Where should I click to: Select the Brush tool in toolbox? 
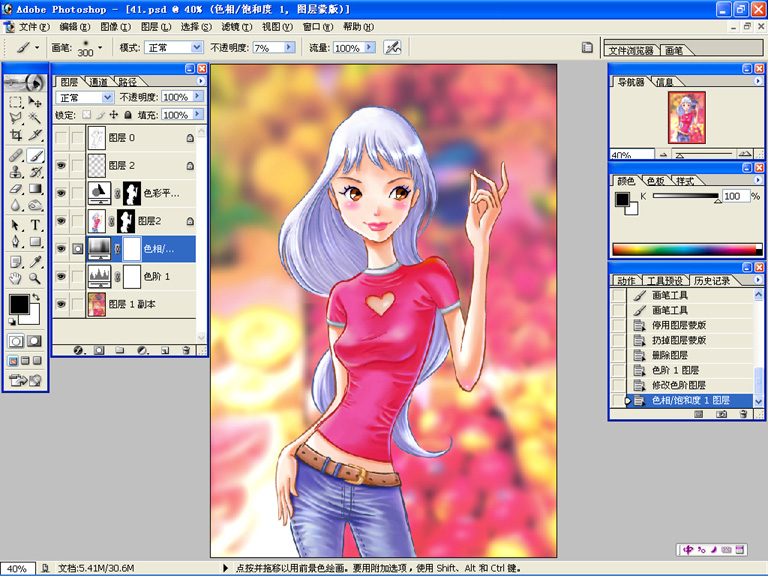[x=35, y=156]
